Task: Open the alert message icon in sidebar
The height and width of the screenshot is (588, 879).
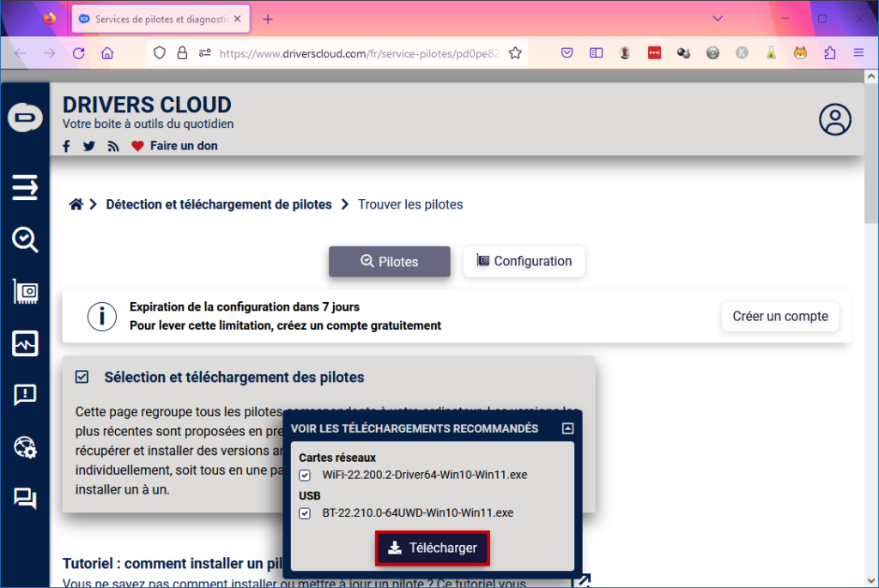Action: click(x=25, y=395)
